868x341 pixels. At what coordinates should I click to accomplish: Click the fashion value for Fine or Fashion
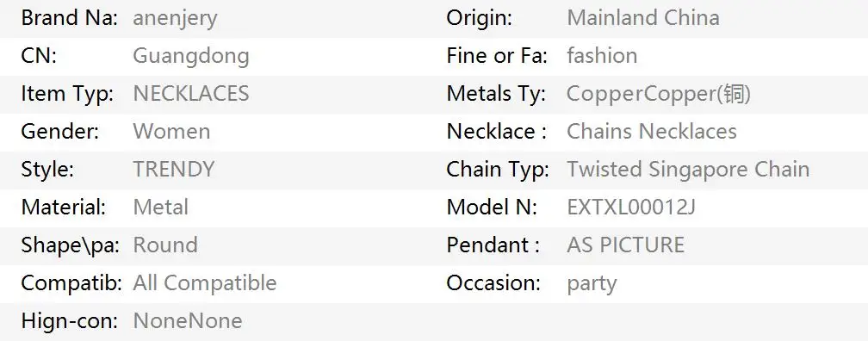602,55
